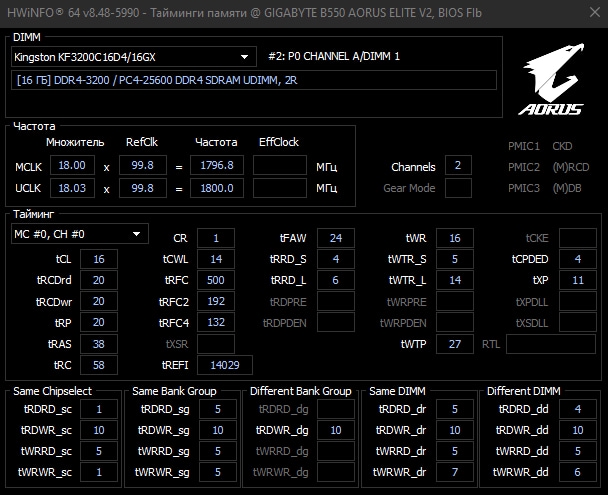608x495 pixels.
Task: Click the tRCDrd value field
Action: point(99,280)
